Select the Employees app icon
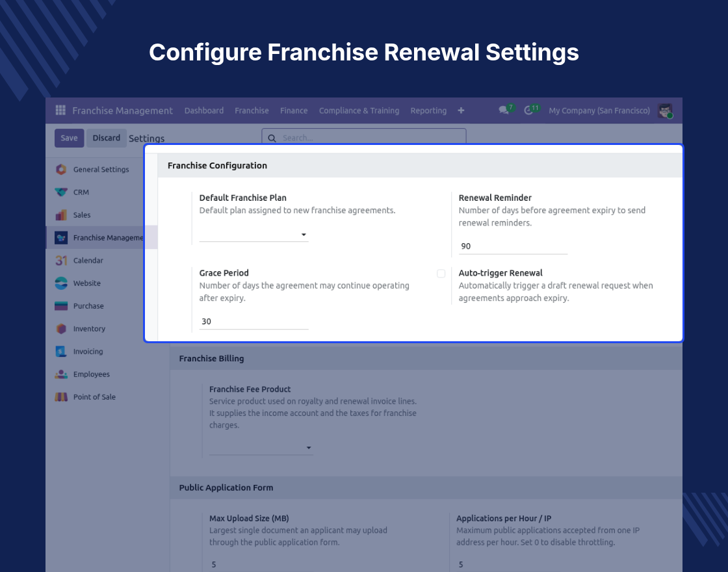The height and width of the screenshot is (572, 728). coord(61,374)
